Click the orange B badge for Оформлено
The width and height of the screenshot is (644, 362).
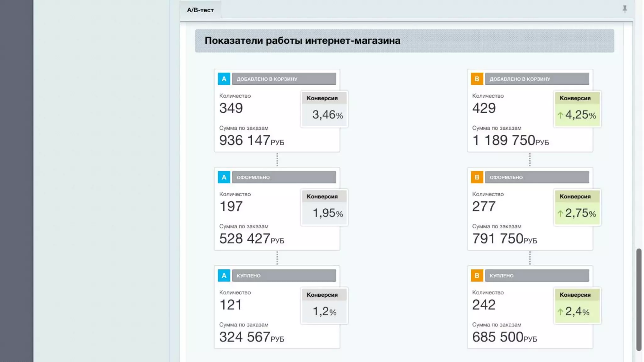coord(477,177)
